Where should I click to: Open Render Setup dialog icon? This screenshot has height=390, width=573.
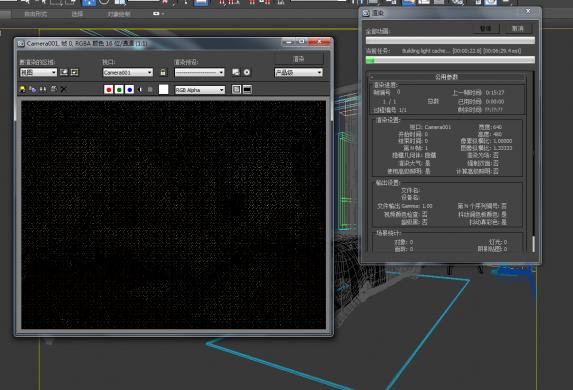point(236,72)
